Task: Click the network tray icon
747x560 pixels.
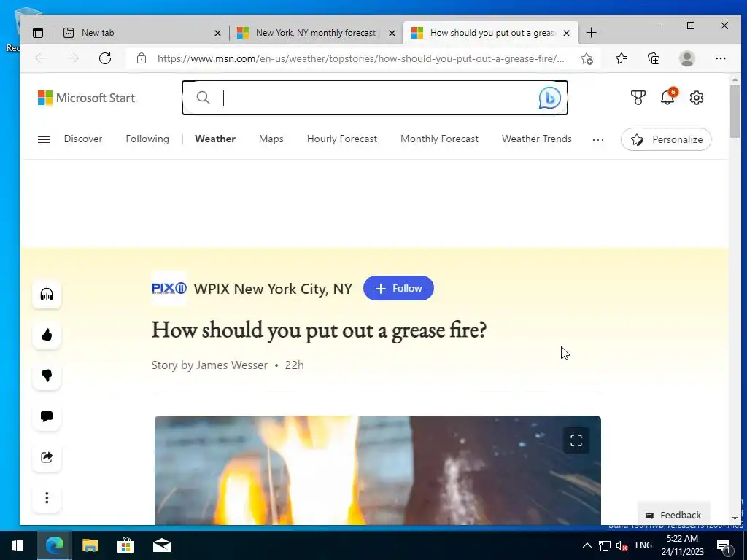Action: tap(605, 545)
